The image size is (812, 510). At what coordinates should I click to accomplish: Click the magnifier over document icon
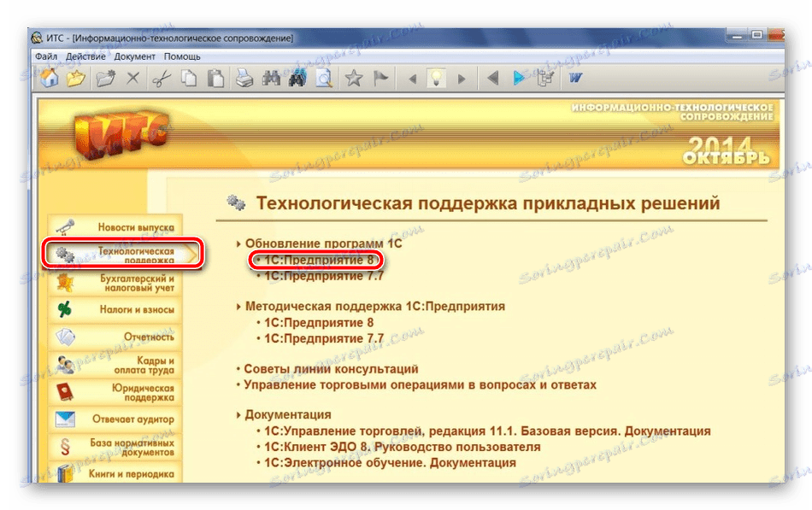[324, 79]
